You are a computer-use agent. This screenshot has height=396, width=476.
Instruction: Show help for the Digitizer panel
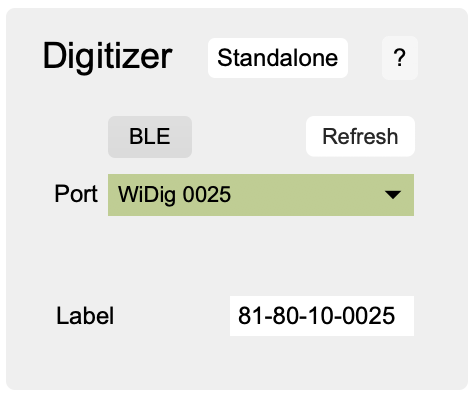point(400,58)
